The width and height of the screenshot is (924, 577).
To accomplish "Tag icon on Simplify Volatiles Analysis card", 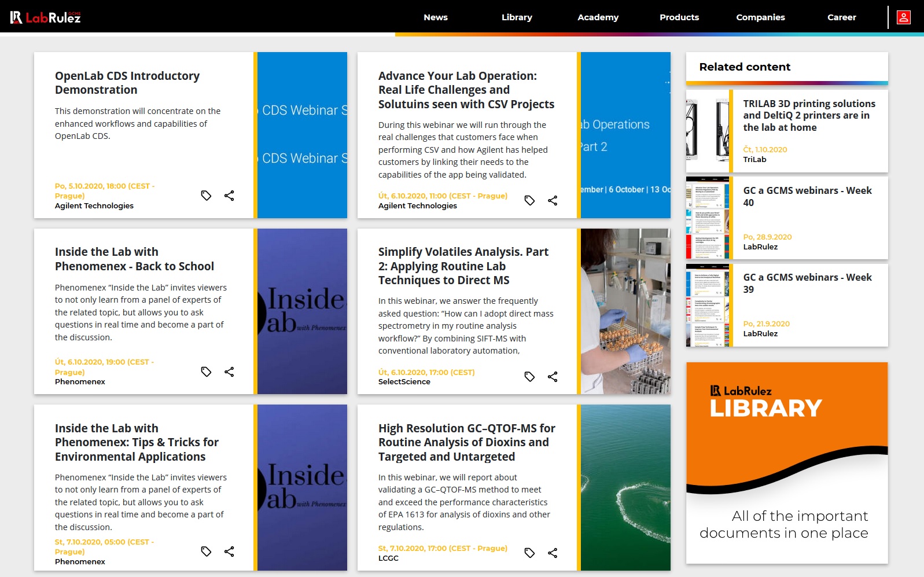I will click(x=529, y=377).
